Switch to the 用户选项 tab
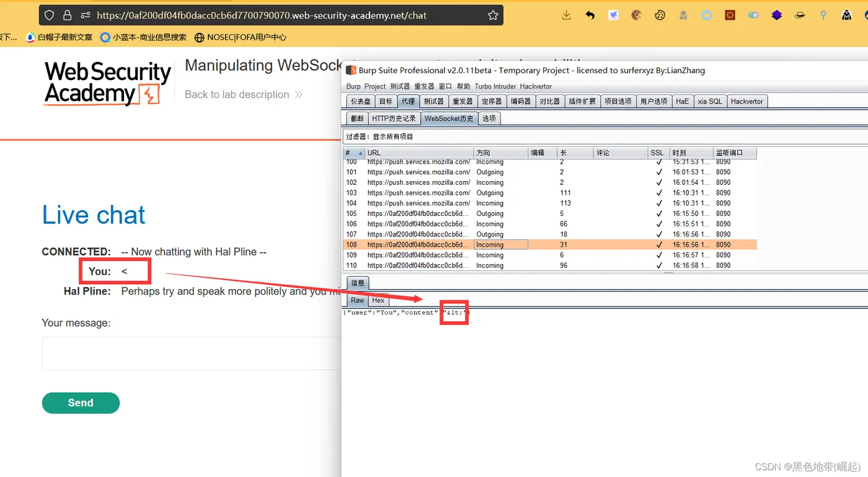868x477 pixels. click(654, 101)
